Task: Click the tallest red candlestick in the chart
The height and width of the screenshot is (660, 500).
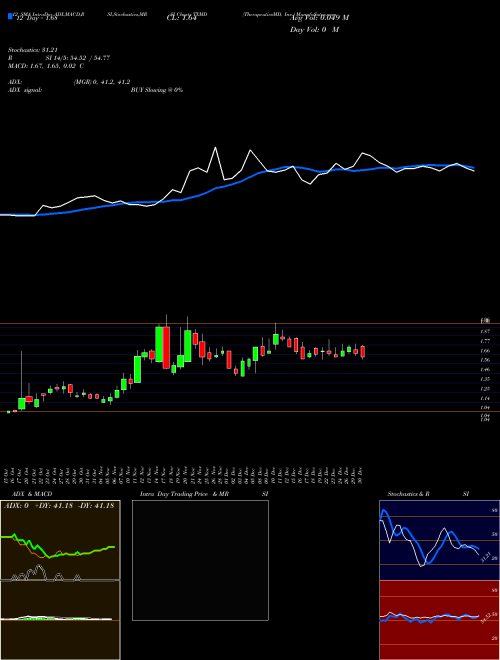Action: click(x=166, y=348)
